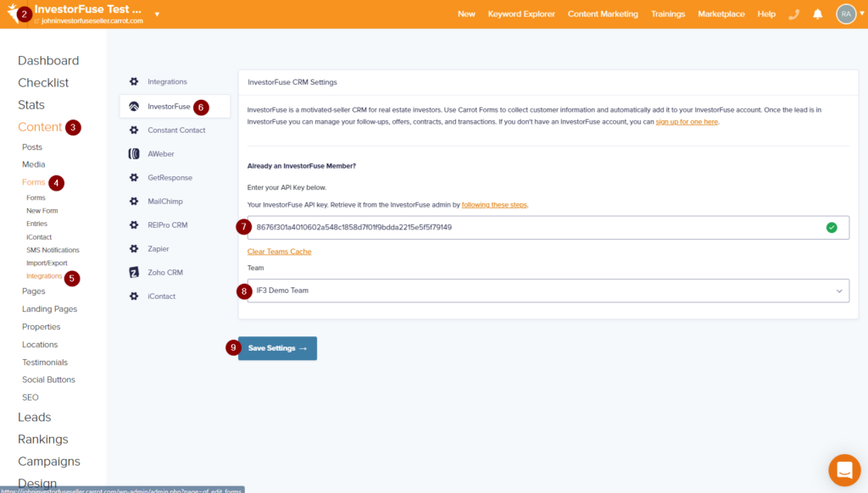Click the REIPro CRM gear icon
This screenshot has width=868, height=493.
click(134, 225)
